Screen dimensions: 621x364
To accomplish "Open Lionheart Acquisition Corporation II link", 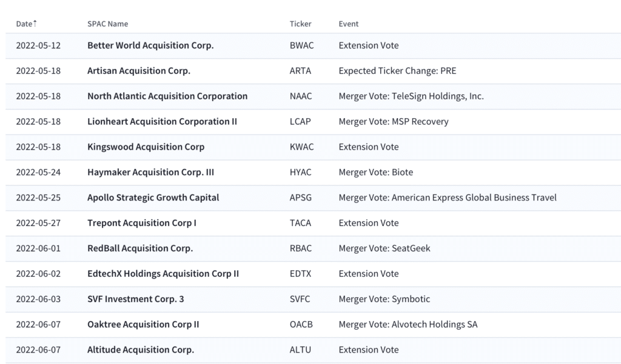I will click(x=163, y=122).
